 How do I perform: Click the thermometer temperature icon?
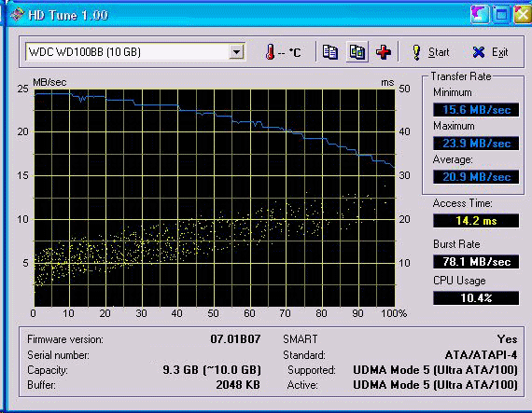pos(270,52)
